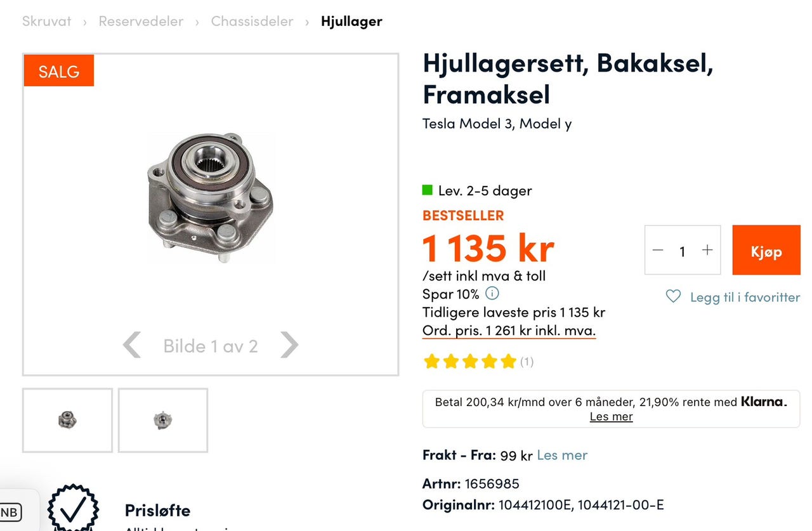Click the SALG badge on the product image
The image size is (812, 531).
point(58,71)
